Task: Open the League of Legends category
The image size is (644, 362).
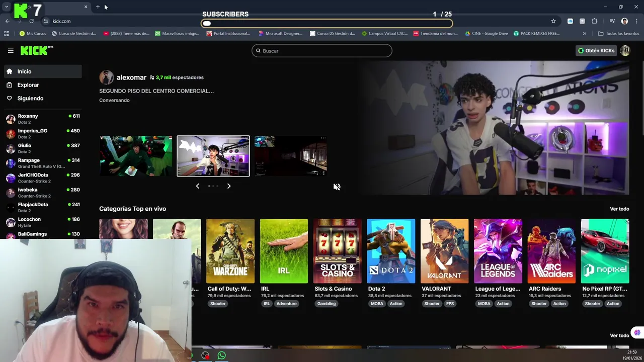Action: (498, 251)
